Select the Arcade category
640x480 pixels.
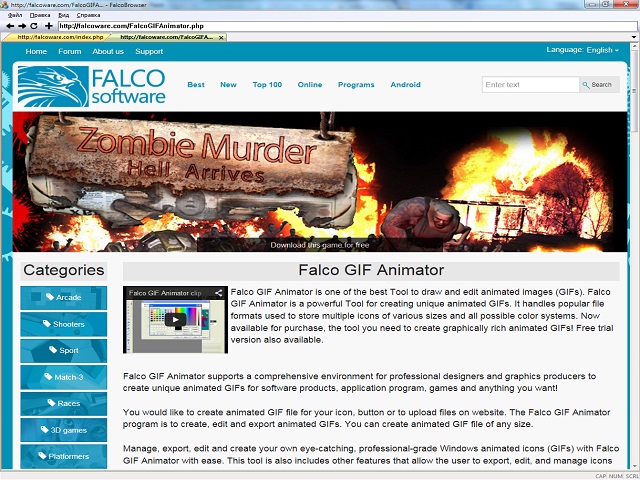coord(63,297)
